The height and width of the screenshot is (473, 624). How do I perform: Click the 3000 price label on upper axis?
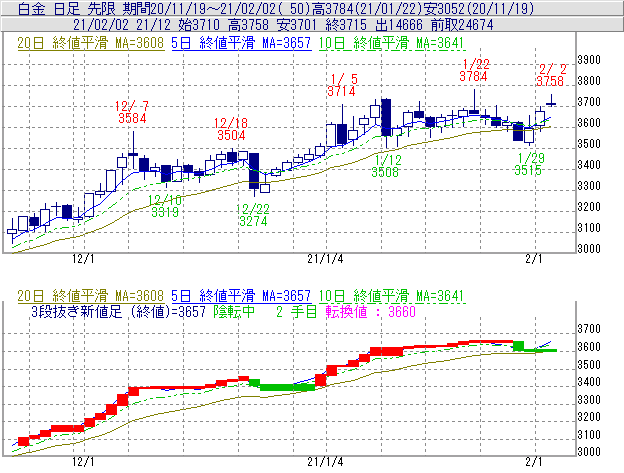[x=589, y=249]
